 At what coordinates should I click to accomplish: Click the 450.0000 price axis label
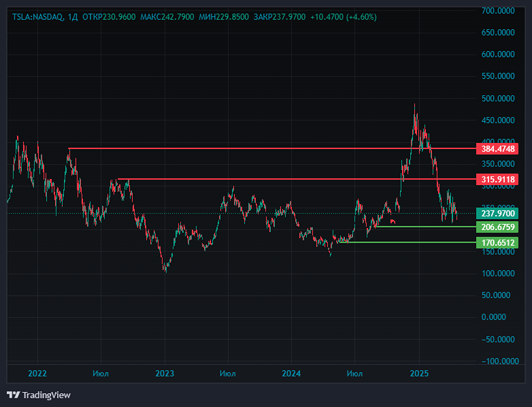[x=498, y=120]
